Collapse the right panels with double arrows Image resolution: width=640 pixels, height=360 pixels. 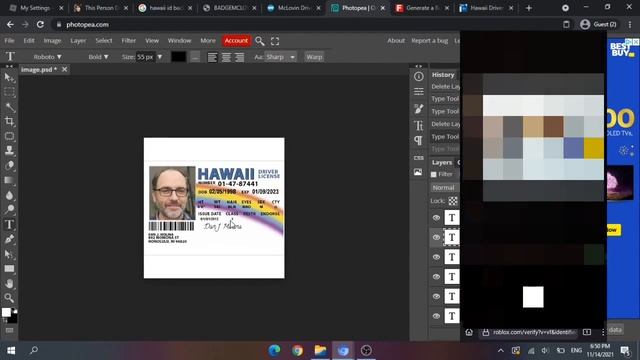[x=418, y=66]
